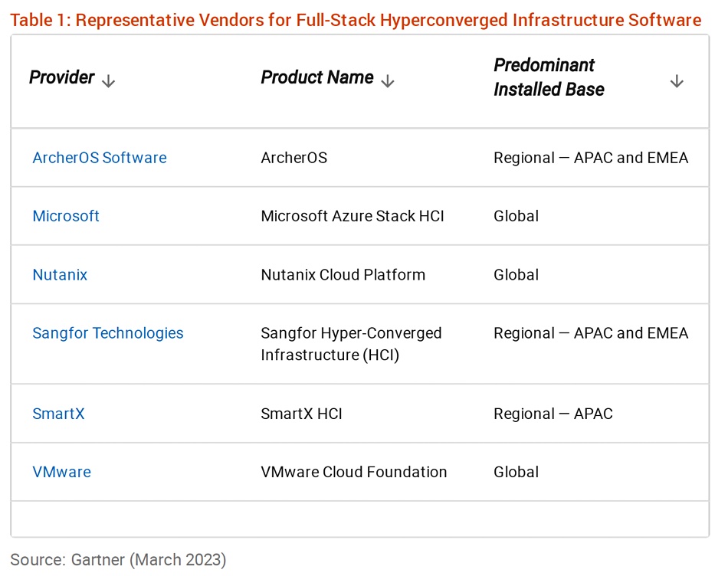Viewport: 728px width, 576px height.
Task: Select the Regional — APAC cell
Action: pos(553,414)
